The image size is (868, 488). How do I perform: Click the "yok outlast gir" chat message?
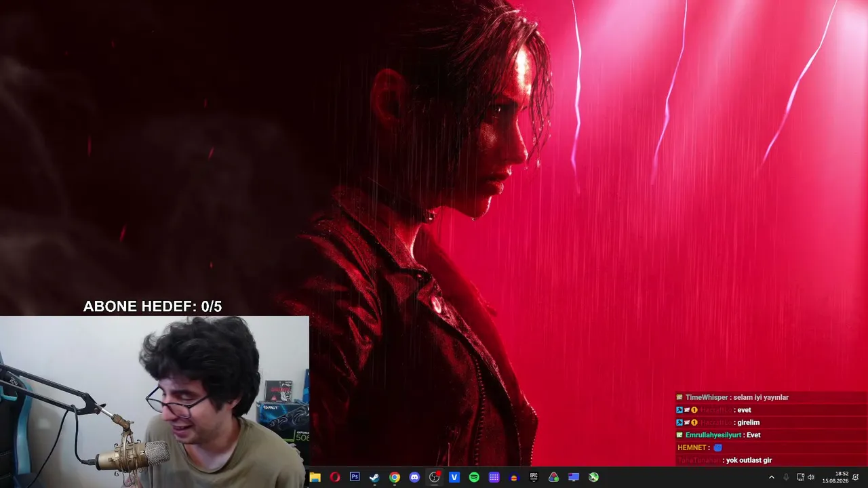(x=749, y=460)
